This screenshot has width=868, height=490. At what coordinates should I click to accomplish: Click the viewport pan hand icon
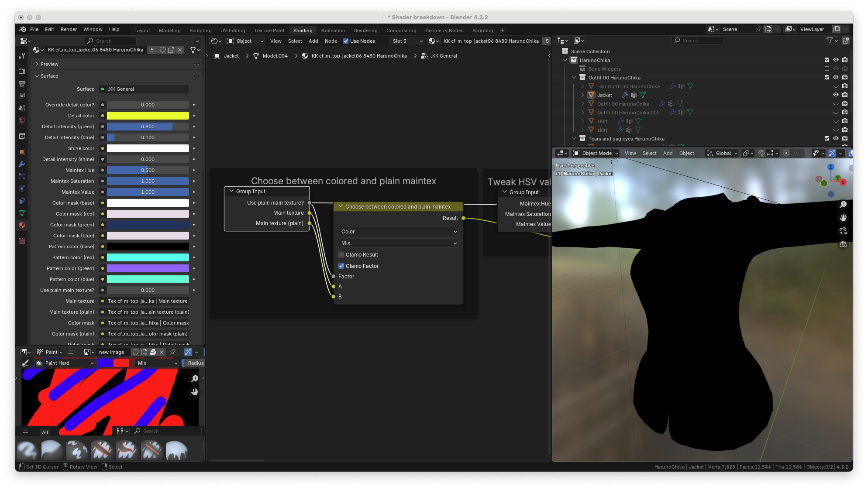point(843,218)
